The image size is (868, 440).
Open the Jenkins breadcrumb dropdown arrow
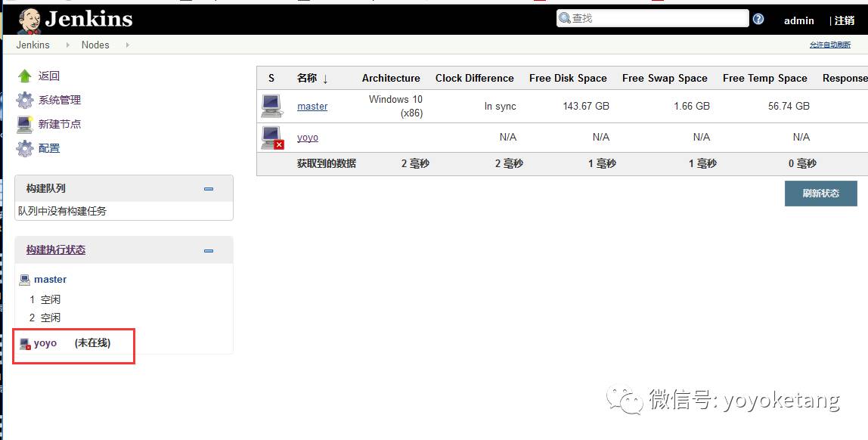(x=67, y=45)
